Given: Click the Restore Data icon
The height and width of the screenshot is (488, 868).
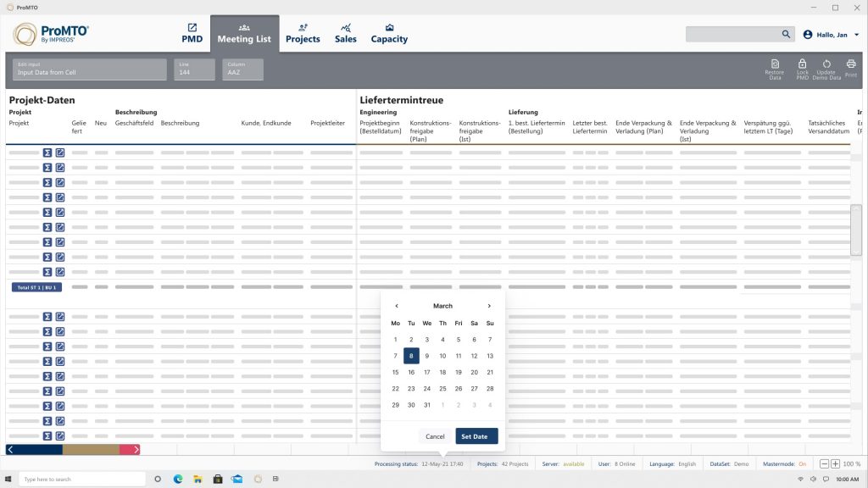Looking at the screenshot, I should pyautogui.click(x=774, y=64).
